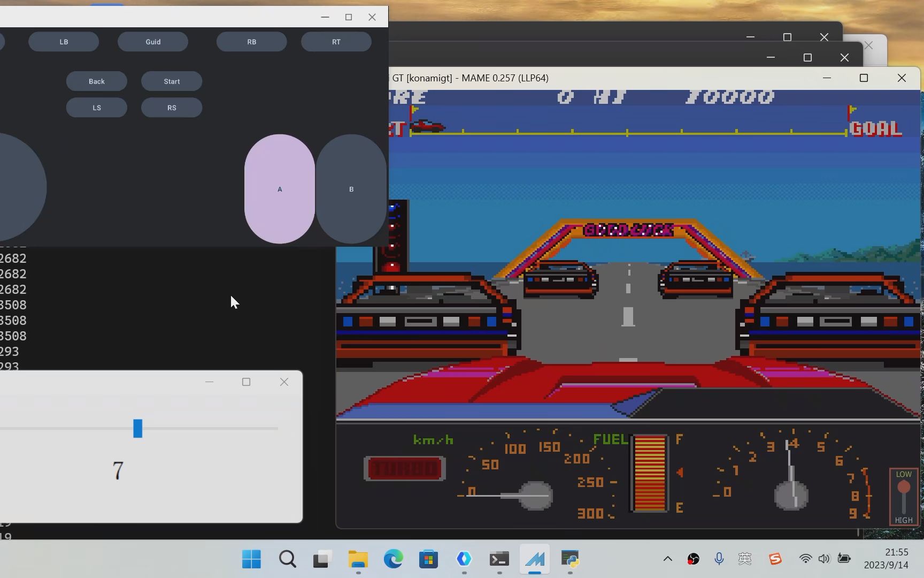Open volume control tray icon
Screen dimensions: 924x578
pyautogui.click(x=824, y=559)
